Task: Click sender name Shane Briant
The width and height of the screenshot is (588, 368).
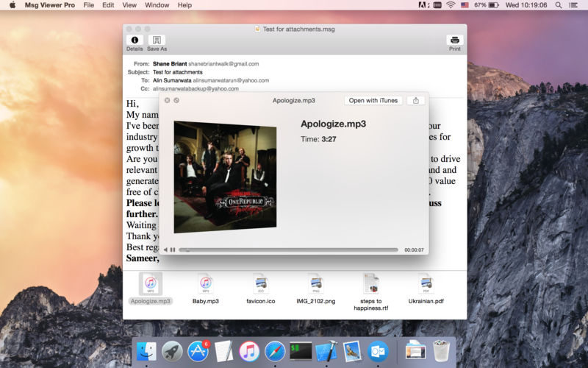Action: (170, 64)
